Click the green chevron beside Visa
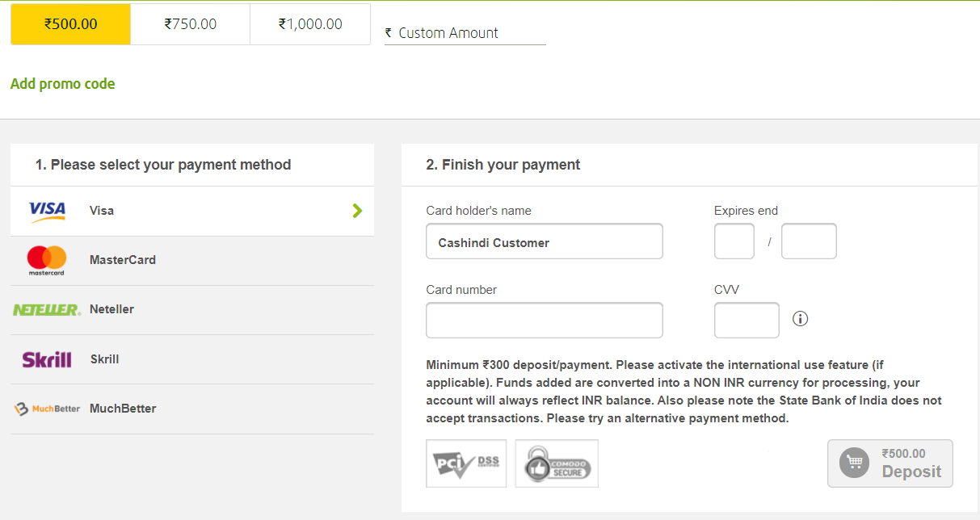Viewport: 980px width, 520px height. click(x=358, y=211)
